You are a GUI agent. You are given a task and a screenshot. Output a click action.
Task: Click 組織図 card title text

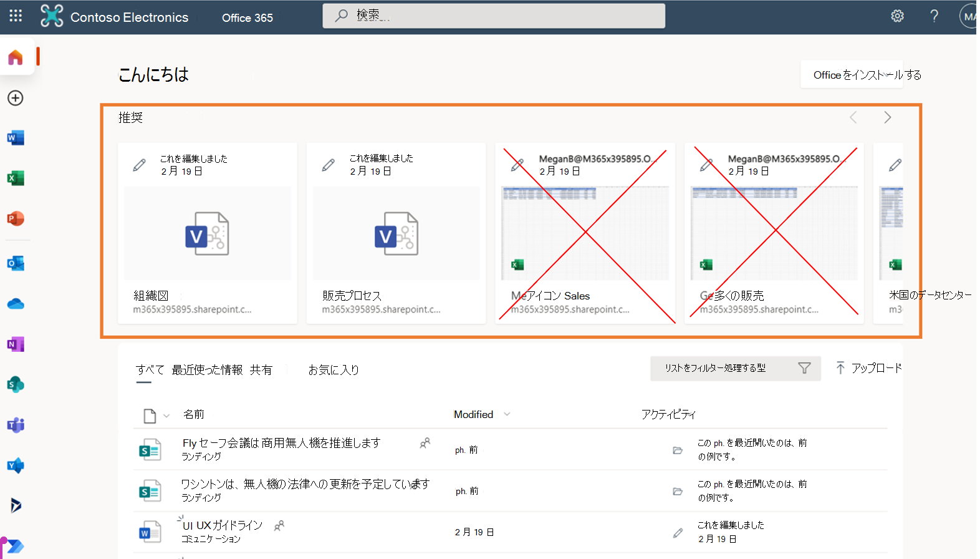click(x=151, y=296)
